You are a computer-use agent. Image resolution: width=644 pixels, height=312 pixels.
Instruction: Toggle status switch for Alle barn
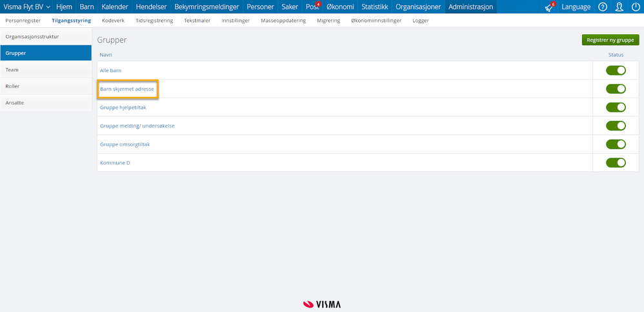click(x=616, y=70)
